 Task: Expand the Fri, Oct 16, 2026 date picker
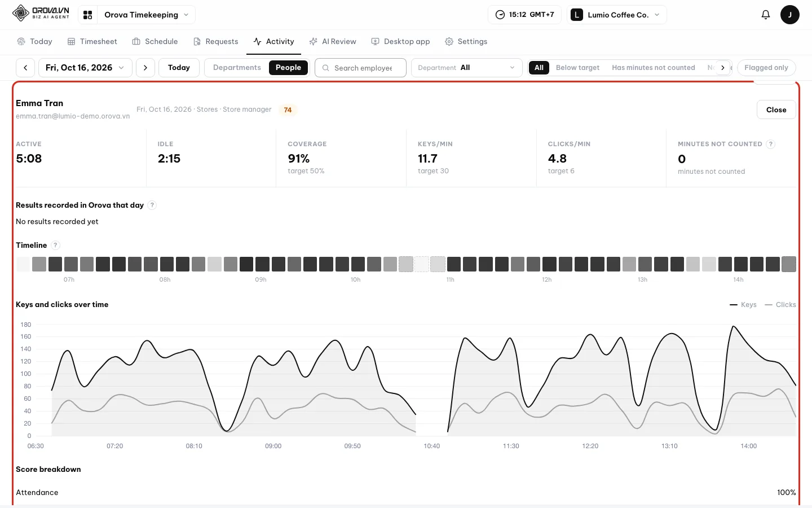(x=85, y=68)
